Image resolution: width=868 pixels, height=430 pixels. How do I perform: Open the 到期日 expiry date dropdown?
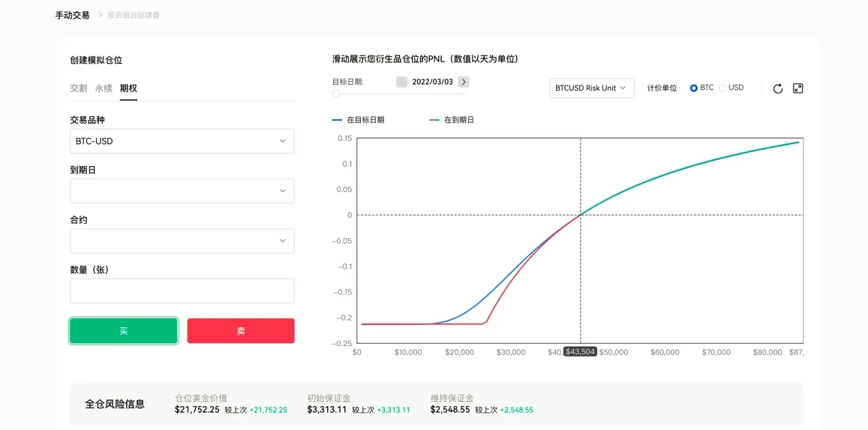click(x=182, y=191)
